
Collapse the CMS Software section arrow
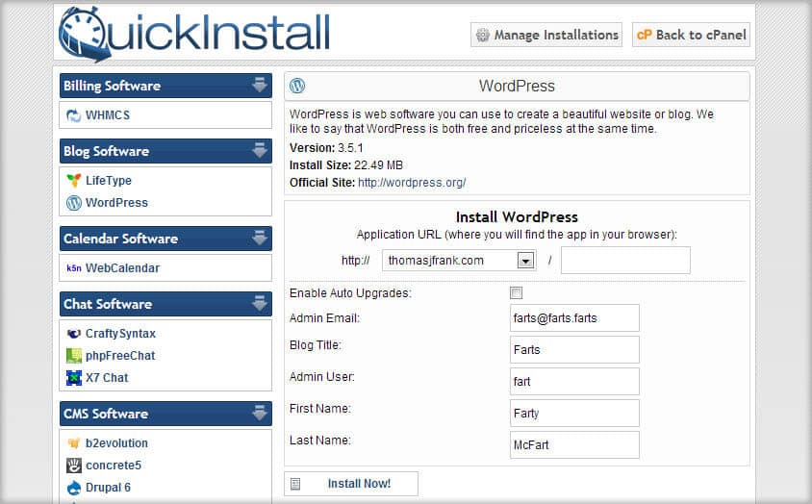(x=260, y=414)
